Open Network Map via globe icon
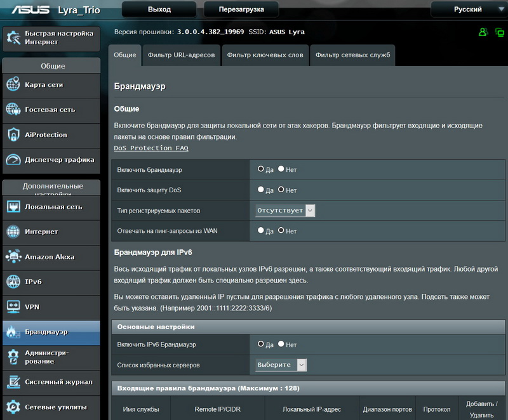The height and width of the screenshot is (420, 508). click(x=13, y=84)
